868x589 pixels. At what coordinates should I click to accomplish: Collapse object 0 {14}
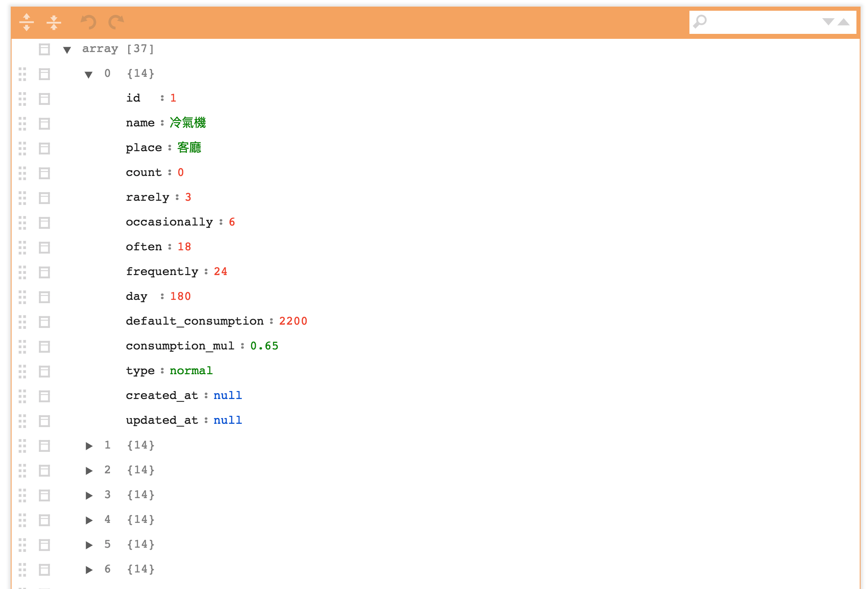(88, 75)
